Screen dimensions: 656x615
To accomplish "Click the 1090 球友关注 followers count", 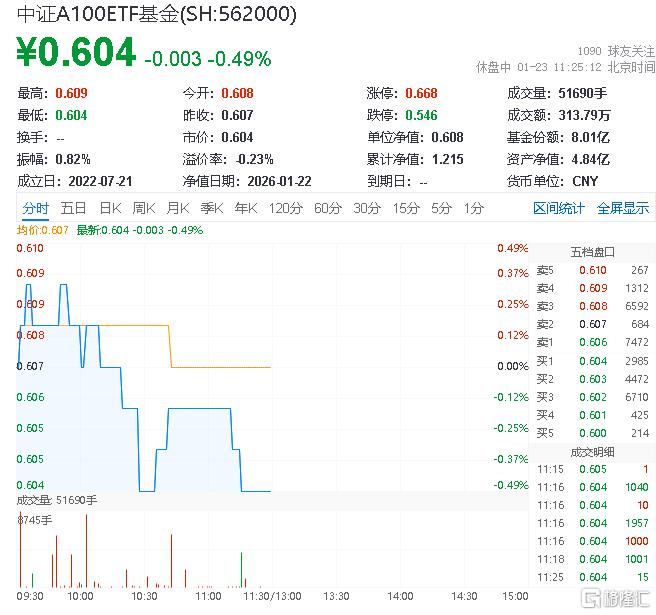I will coord(616,51).
